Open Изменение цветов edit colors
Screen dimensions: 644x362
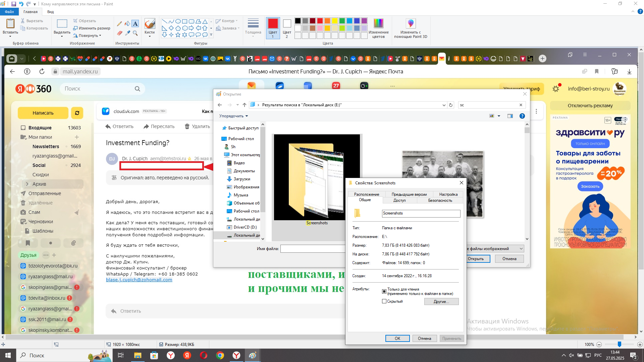378,28
